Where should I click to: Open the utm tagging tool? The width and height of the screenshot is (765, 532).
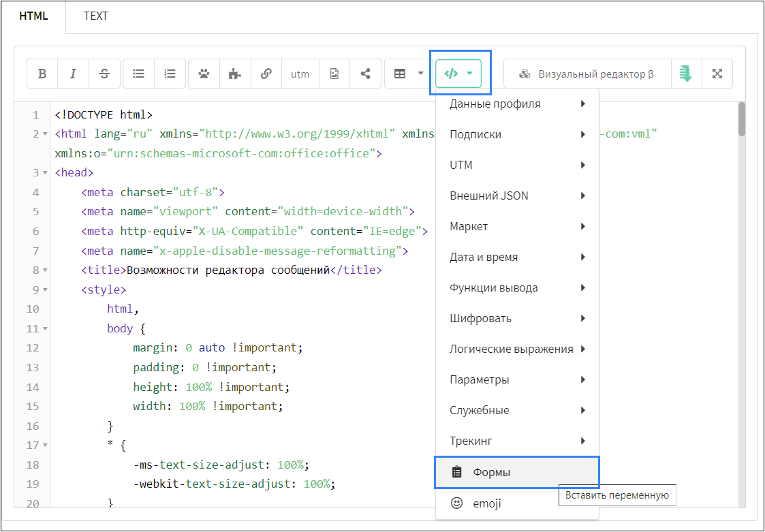300,74
